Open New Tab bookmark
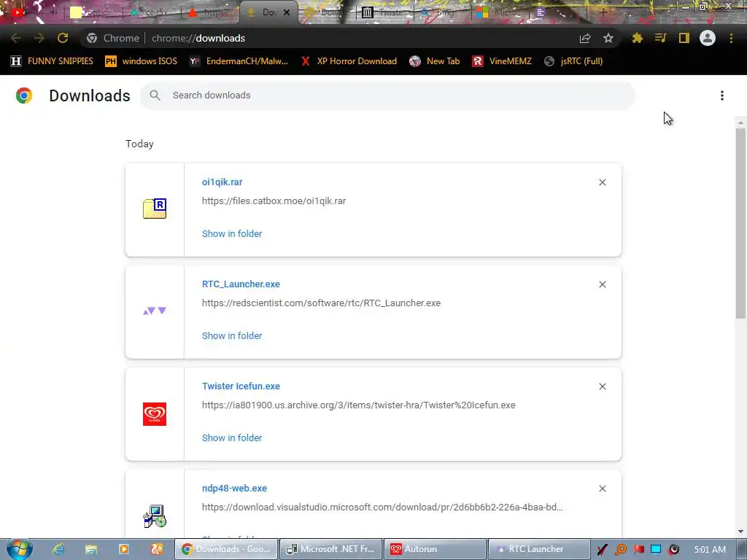 [435, 61]
